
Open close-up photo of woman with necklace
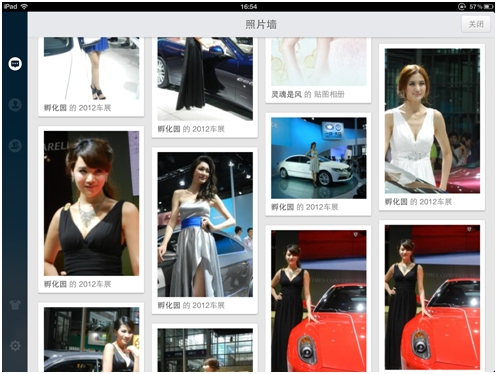tap(91, 203)
